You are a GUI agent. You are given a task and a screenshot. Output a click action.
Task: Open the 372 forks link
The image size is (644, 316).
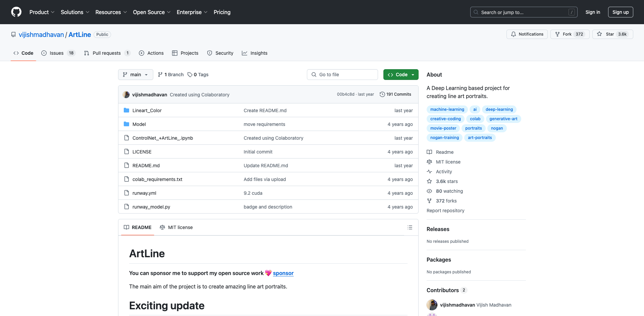[442, 201]
